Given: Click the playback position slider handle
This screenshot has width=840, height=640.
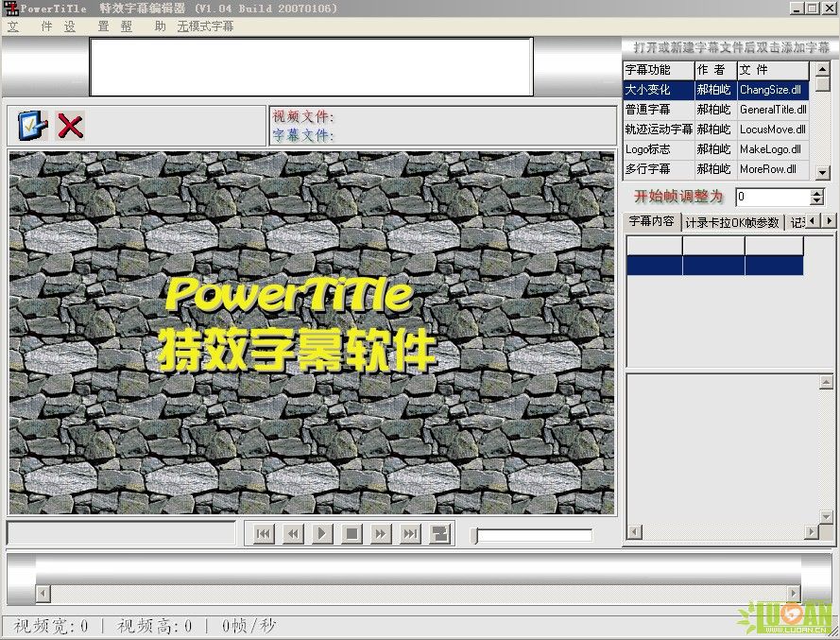Looking at the screenshot, I should pyautogui.click(x=474, y=535).
